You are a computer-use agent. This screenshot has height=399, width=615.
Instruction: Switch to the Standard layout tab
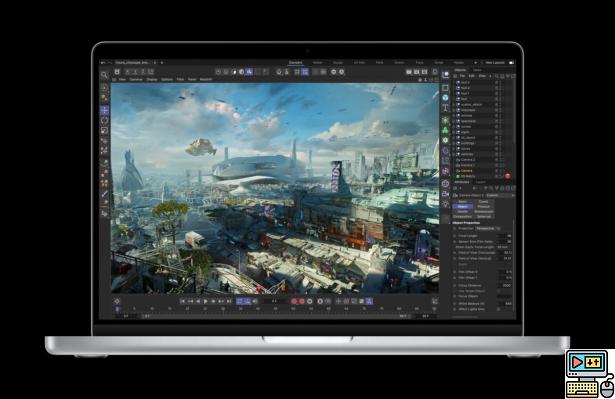[x=296, y=62]
